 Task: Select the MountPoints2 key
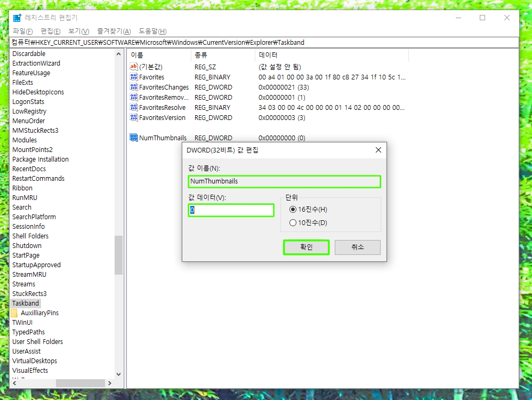click(33, 150)
